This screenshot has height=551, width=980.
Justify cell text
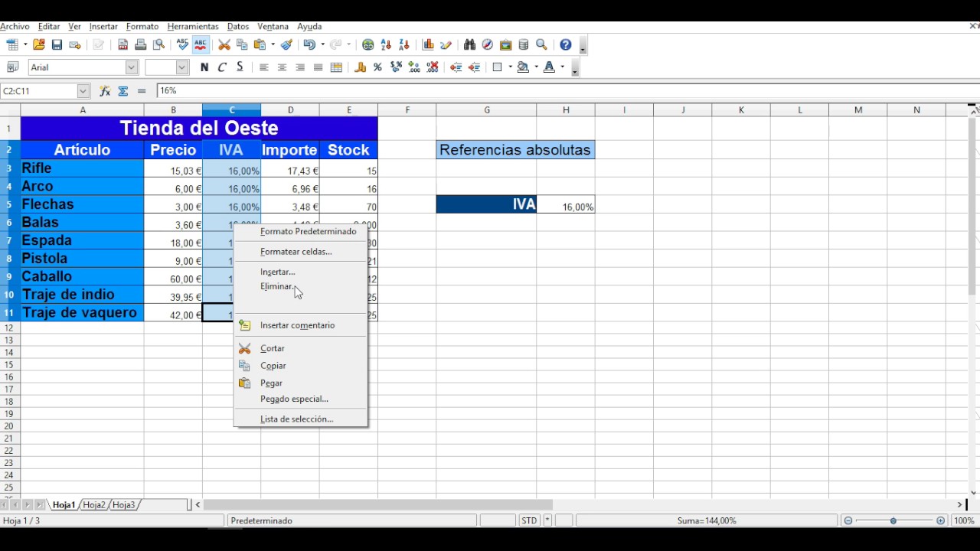point(318,67)
